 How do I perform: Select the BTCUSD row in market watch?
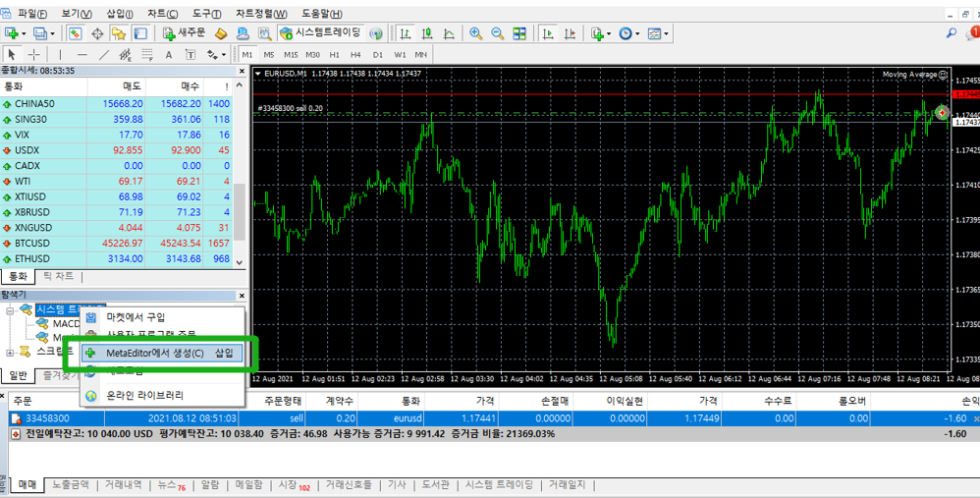(116, 243)
